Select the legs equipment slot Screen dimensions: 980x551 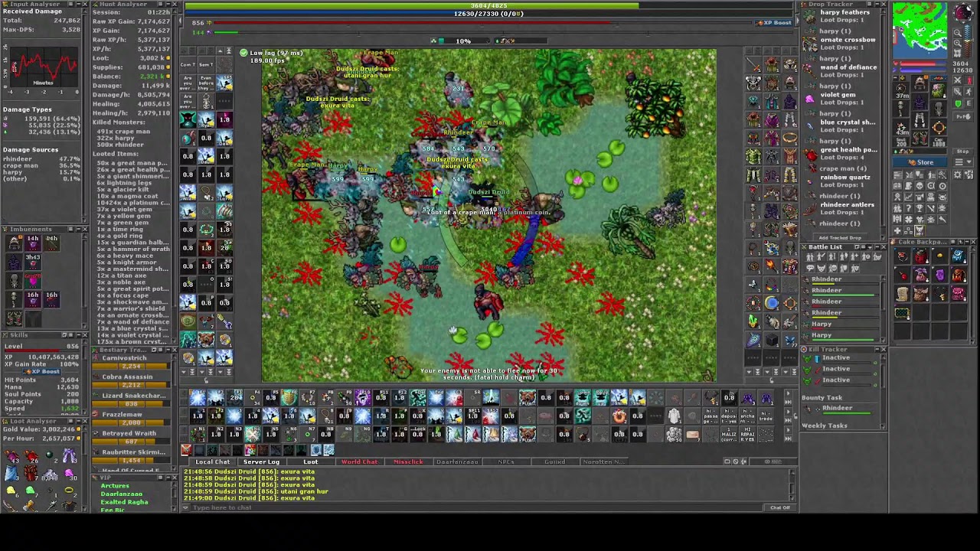[x=920, y=119]
